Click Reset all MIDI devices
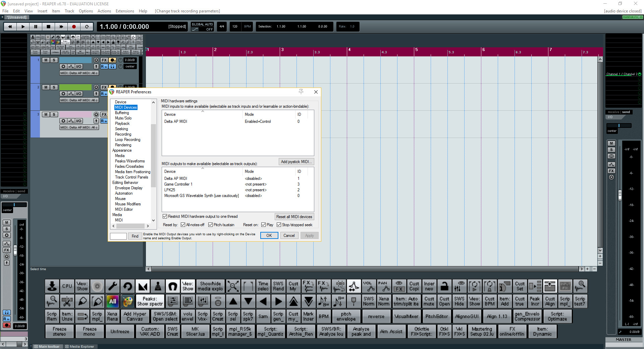Screen dimensions: 644x349 pyautogui.click(x=294, y=217)
